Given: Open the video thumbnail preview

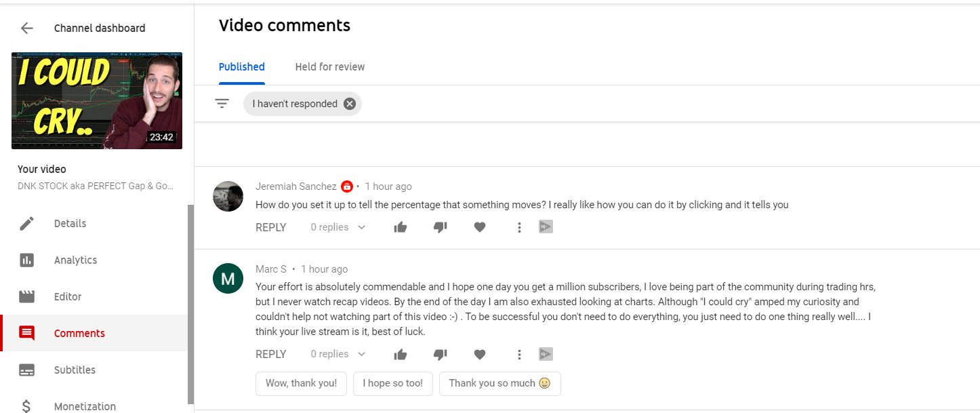Looking at the screenshot, I should (x=96, y=100).
